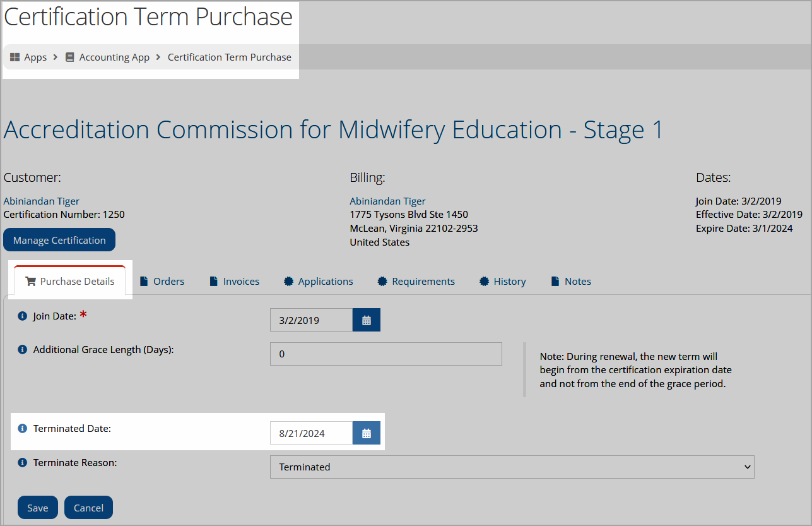Expand the Terminate Reason dropdown
Screen dimensions: 812x526
(512, 467)
